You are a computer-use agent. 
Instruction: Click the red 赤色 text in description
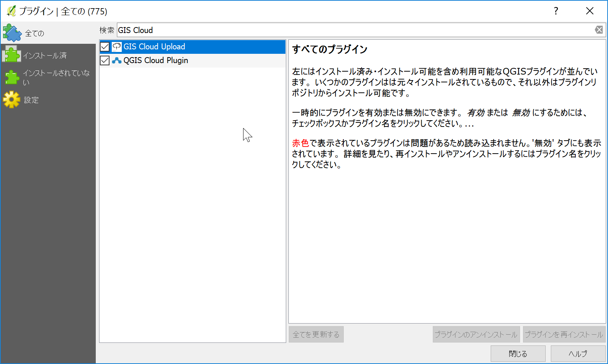[x=300, y=143]
